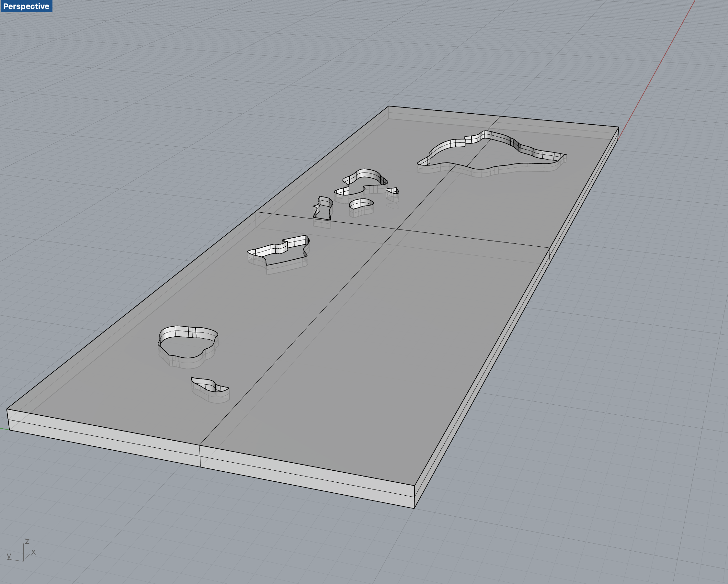The width and height of the screenshot is (728, 584).
Task: Select the slab's light front side face
Action: coord(211,458)
